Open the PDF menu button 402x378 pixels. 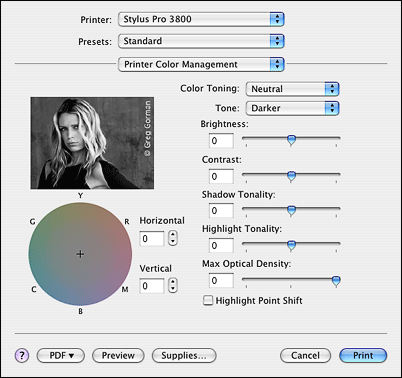pos(61,356)
